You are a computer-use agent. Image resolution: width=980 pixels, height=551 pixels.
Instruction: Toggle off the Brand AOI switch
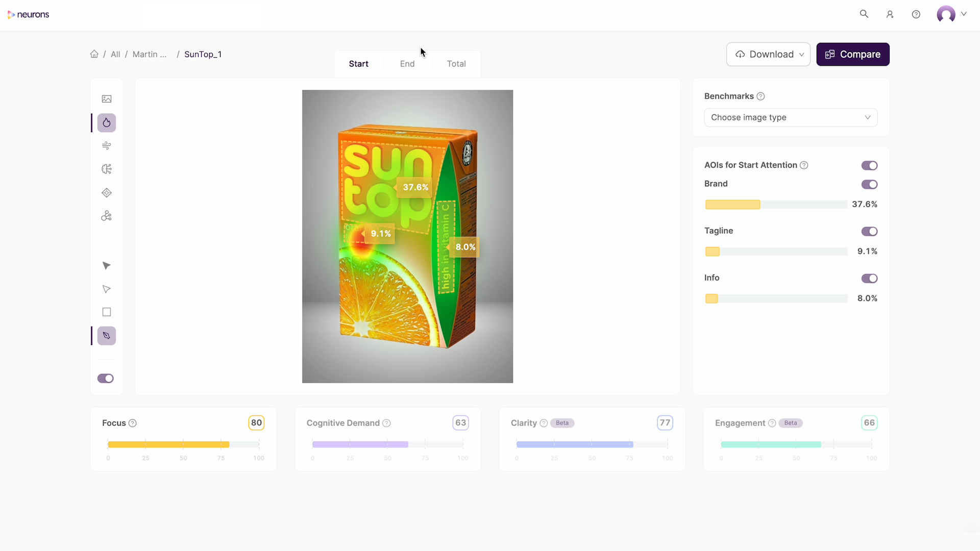coord(869,184)
